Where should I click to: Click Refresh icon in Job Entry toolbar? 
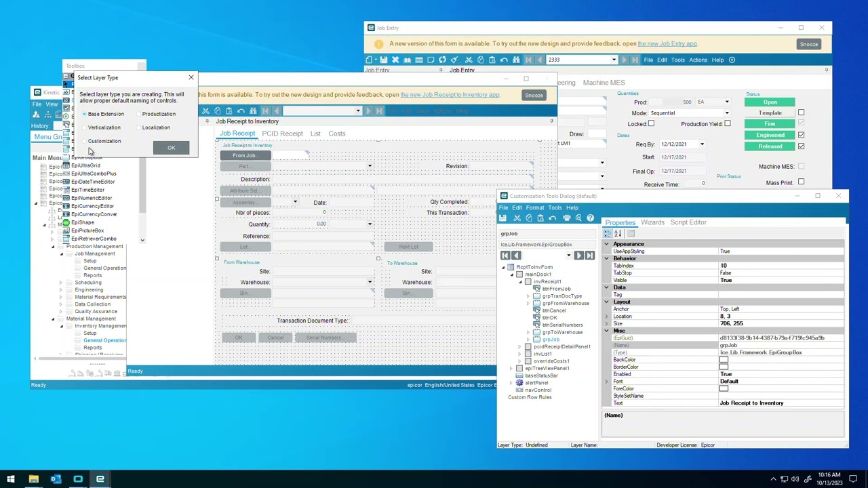tap(443, 60)
